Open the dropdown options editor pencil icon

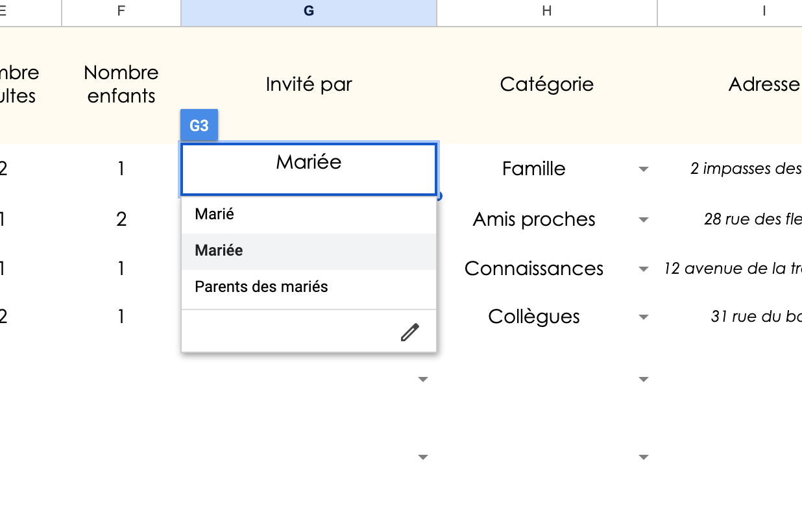(x=409, y=332)
